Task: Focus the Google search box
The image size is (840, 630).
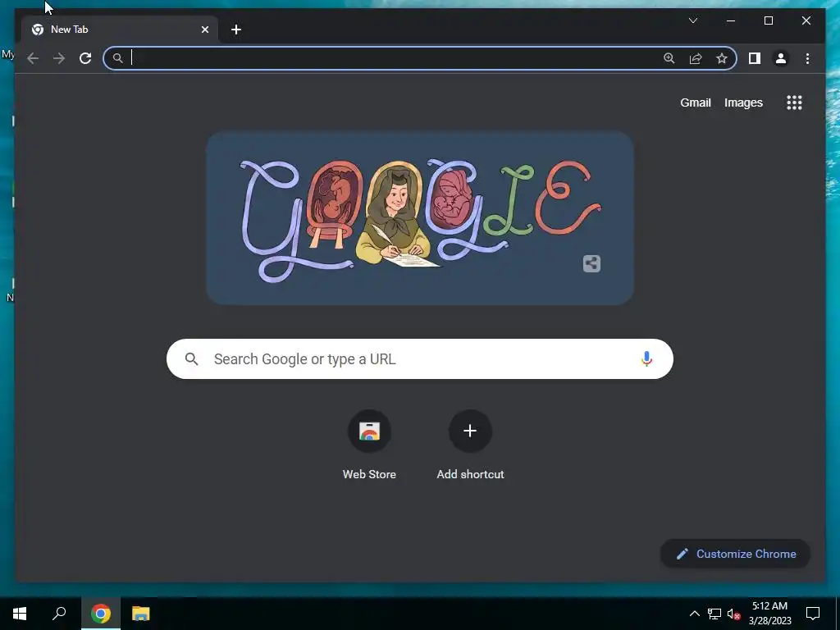Action: point(419,359)
